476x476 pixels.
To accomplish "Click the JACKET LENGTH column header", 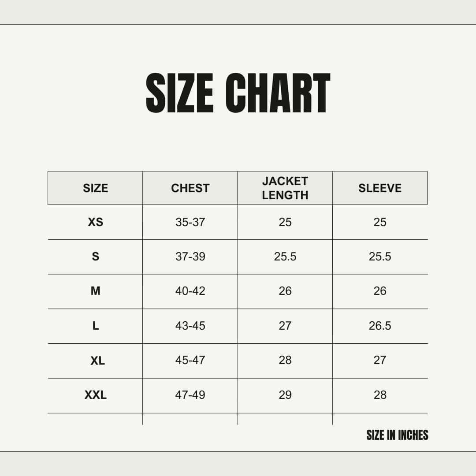I will click(285, 188).
